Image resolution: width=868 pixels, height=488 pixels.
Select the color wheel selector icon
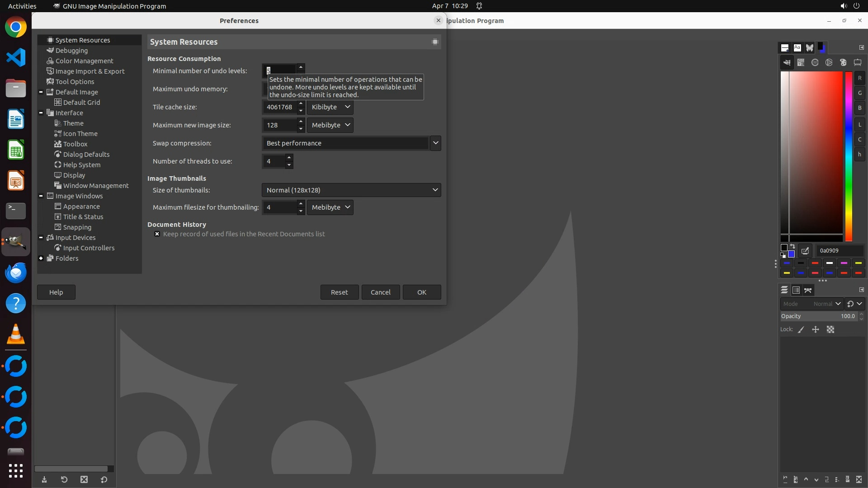point(829,63)
